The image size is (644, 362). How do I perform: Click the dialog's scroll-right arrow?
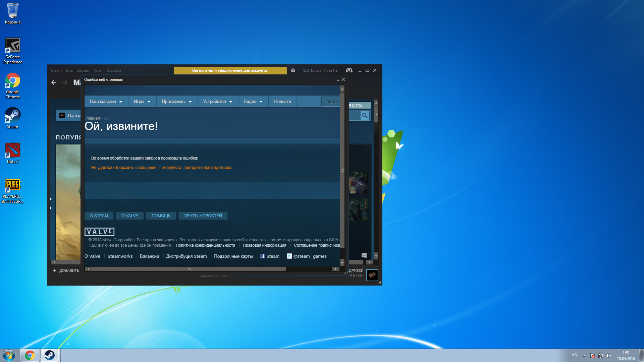pyautogui.click(x=335, y=269)
